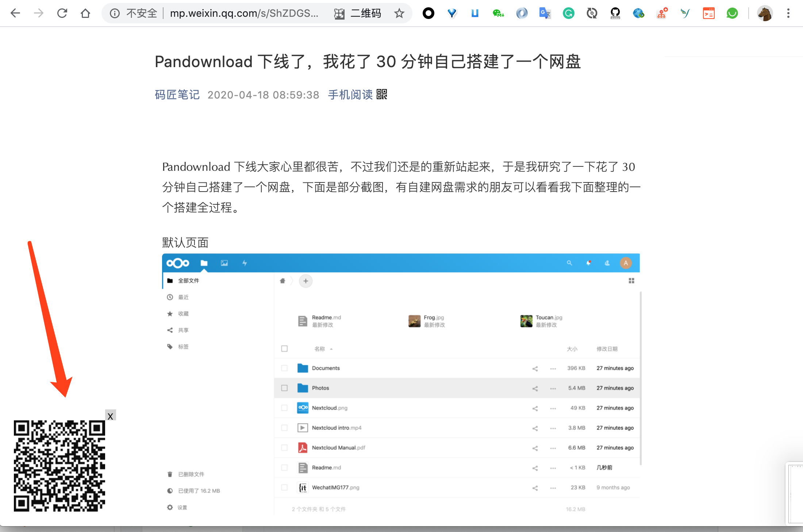
Task: Click the large QR code image
Action: [x=59, y=466]
